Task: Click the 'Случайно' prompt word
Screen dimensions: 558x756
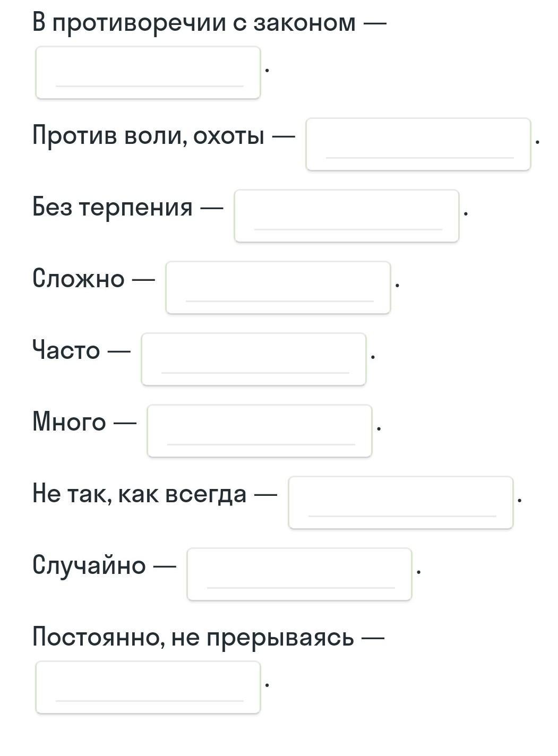Action: click(x=89, y=565)
